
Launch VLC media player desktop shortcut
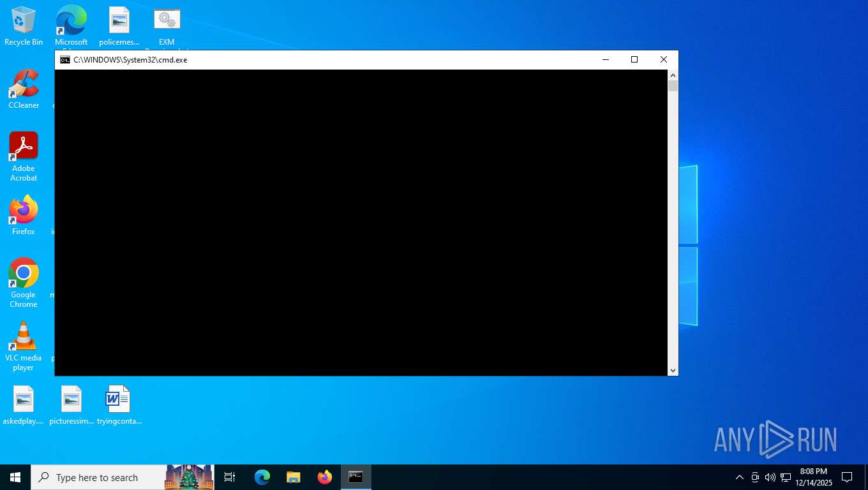[x=24, y=346]
